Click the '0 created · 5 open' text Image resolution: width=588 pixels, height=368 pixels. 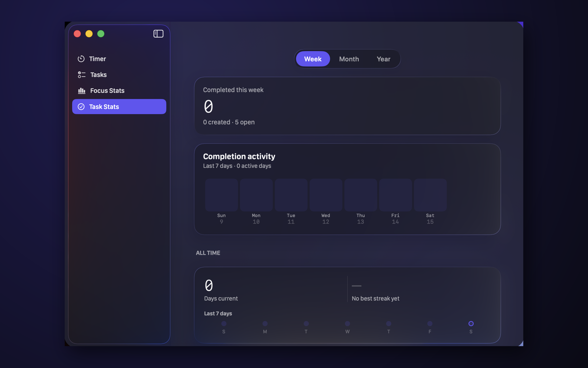pyautogui.click(x=229, y=122)
